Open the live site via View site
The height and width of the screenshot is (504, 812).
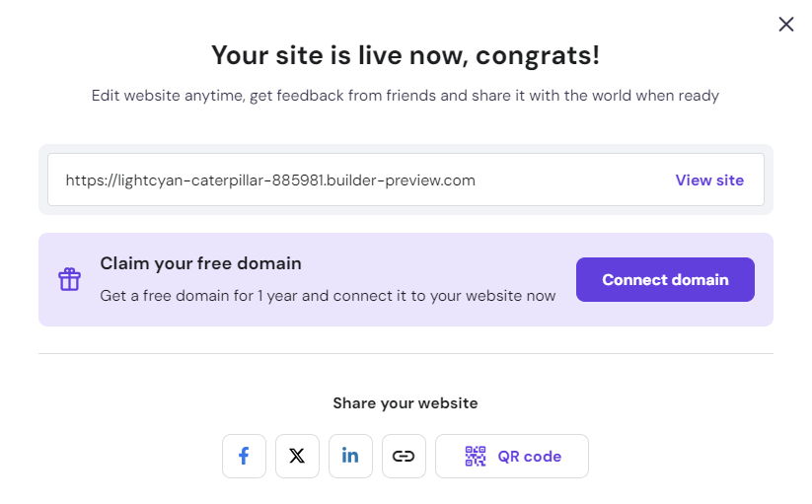pos(709,180)
